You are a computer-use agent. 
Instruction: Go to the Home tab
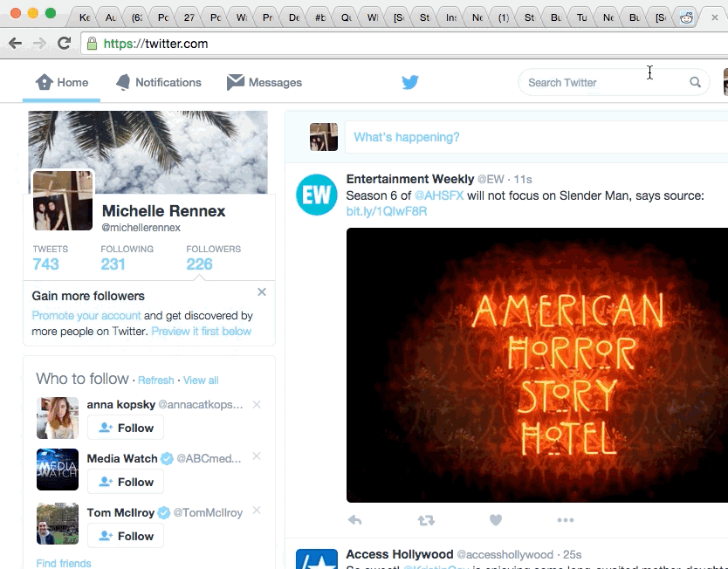tap(62, 82)
